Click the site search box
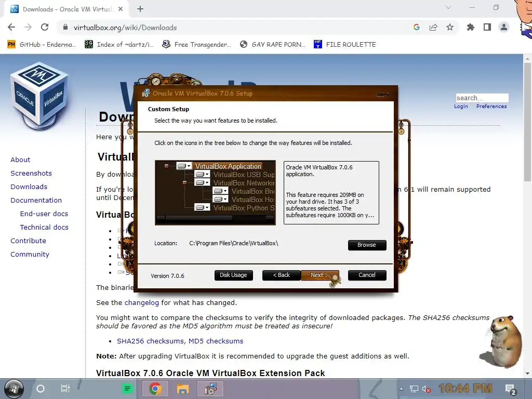Image resolution: width=532 pixels, height=399 pixels. (482, 98)
